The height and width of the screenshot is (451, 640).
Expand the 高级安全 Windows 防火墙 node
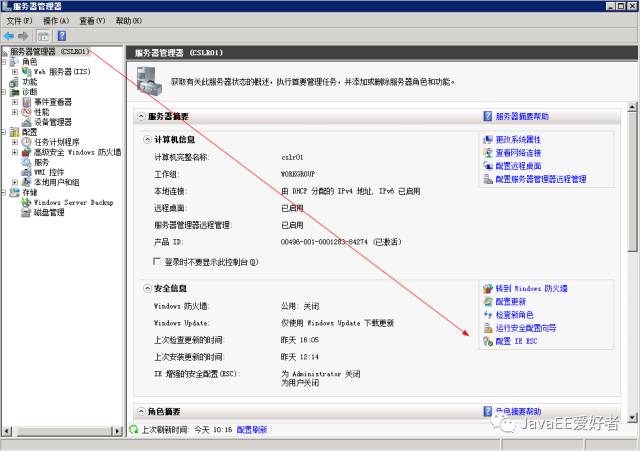click(x=15, y=152)
